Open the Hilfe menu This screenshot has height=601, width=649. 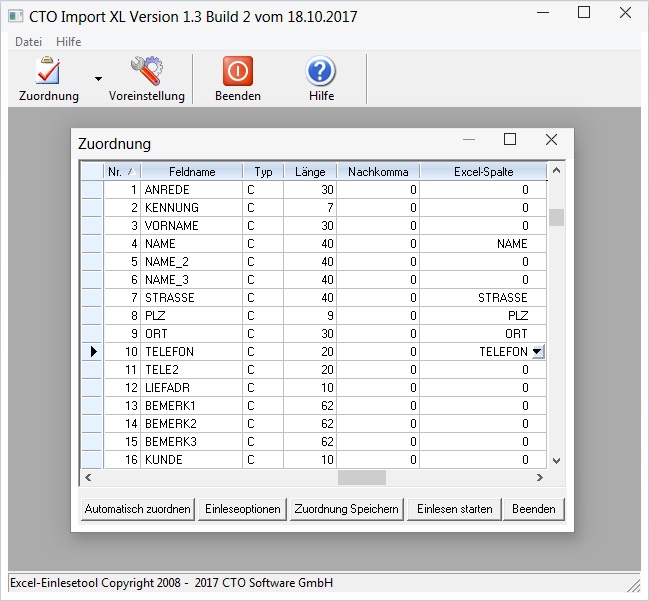69,42
